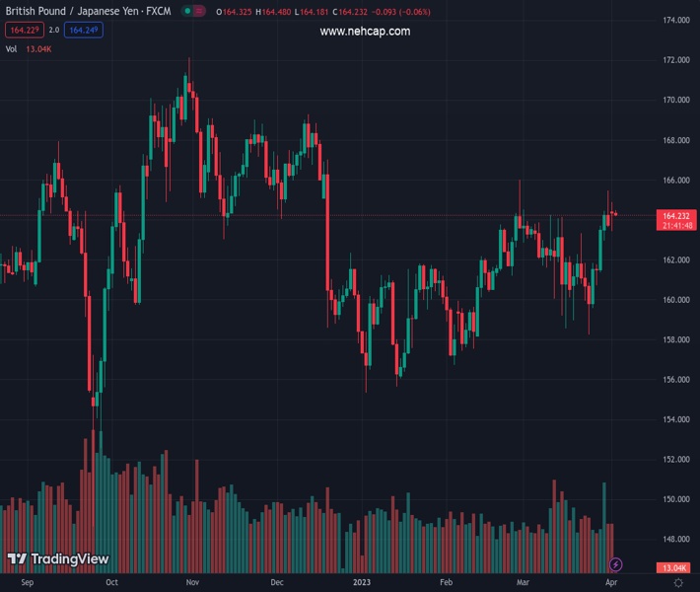The image size is (700, 592).
Task: Click the 160.000 price axis label
Action: [x=676, y=300]
